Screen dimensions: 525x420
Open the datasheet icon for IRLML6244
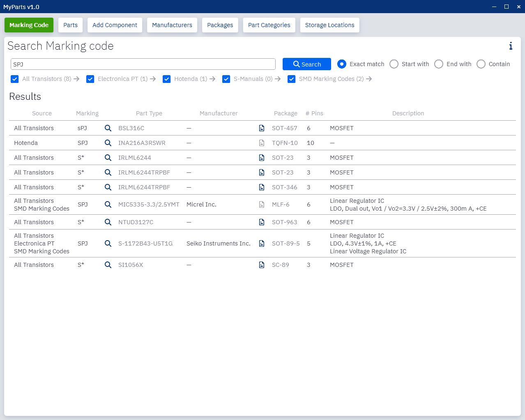click(x=262, y=158)
